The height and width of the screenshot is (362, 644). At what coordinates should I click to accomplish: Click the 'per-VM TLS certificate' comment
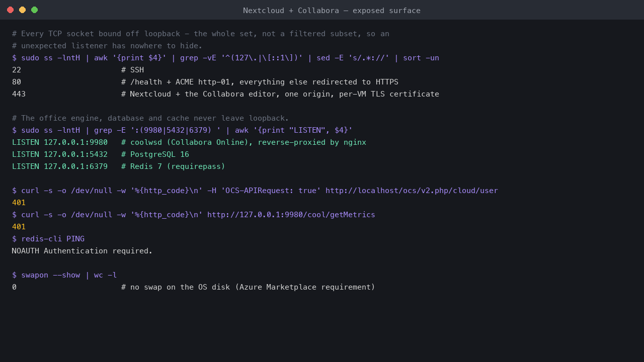click(280, 94)
